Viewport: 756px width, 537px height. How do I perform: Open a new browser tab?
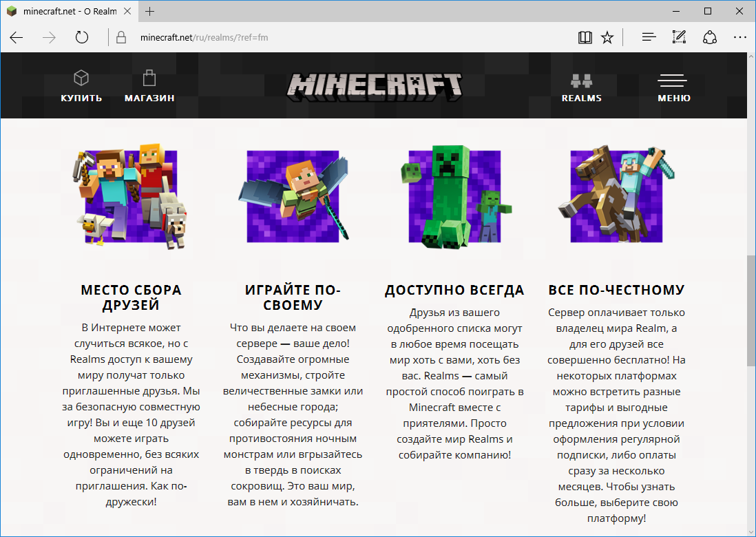150,11
